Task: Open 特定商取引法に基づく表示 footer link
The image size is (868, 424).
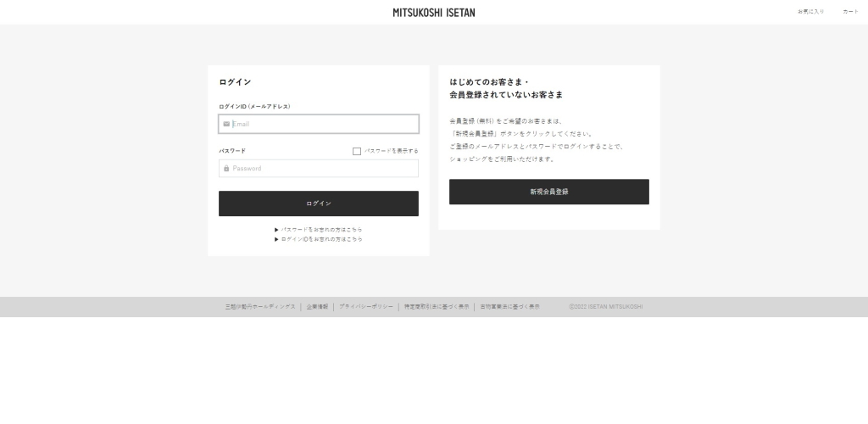Action: 437,306
